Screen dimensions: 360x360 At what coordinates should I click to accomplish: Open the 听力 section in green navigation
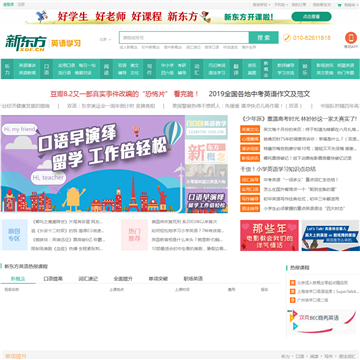point(7,69)
